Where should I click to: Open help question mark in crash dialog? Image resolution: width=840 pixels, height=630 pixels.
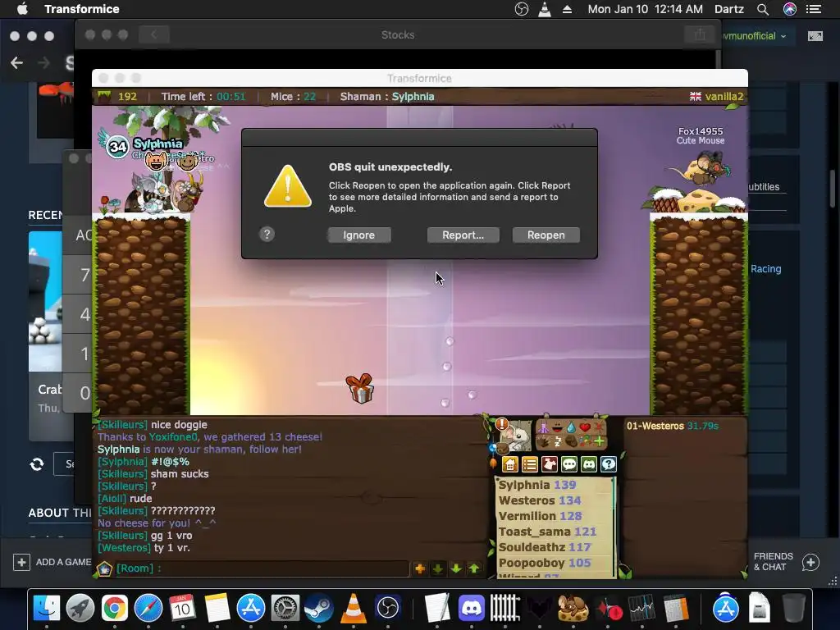click(x=267, y=234)
